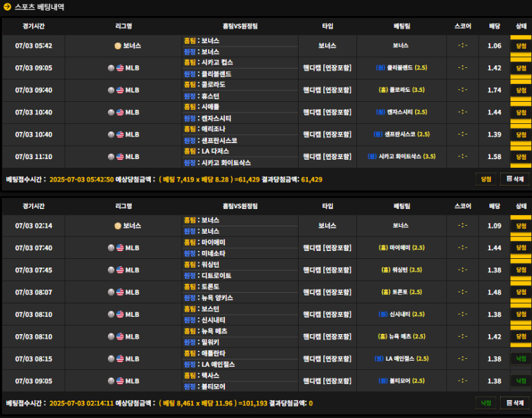The height and width of the screenshot is (418, 532).
Task: Click the odds value 1.48
Action: (x=494, y=292)
